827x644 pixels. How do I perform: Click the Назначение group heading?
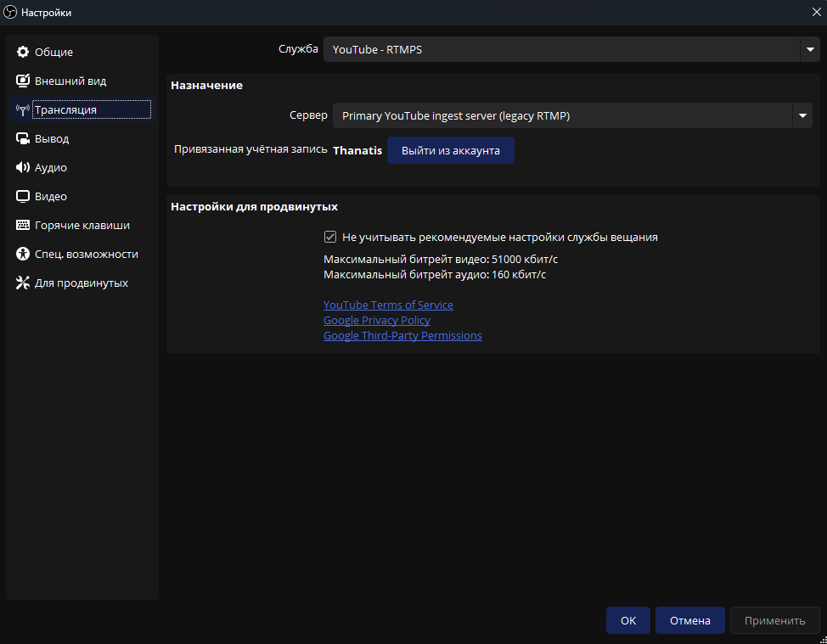click(x=207, y=86)
